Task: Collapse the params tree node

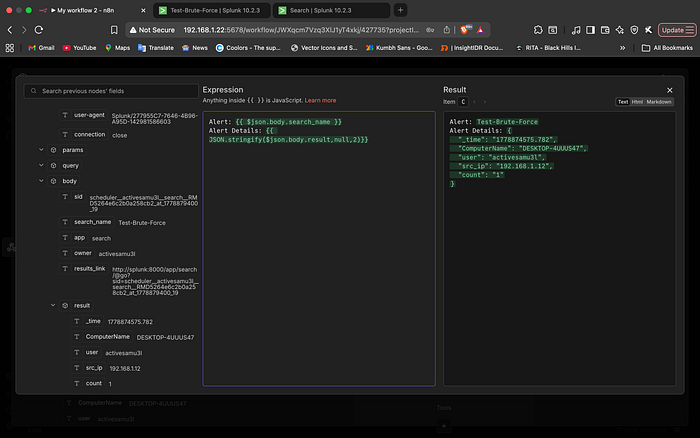Action: (x=41, y=150)
